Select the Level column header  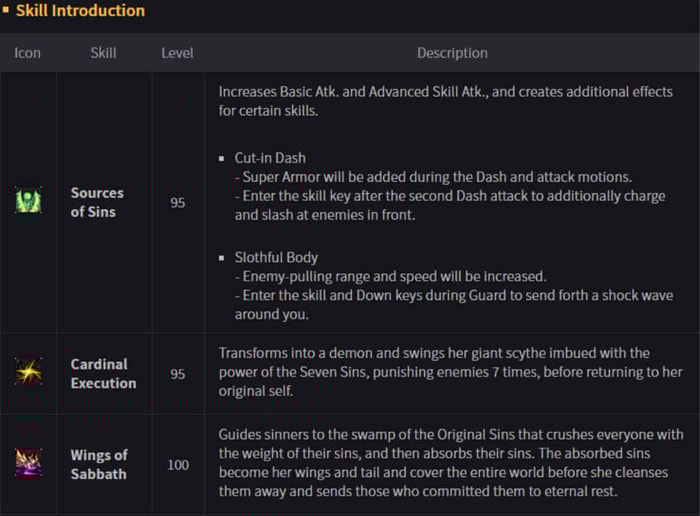(177, 53)
